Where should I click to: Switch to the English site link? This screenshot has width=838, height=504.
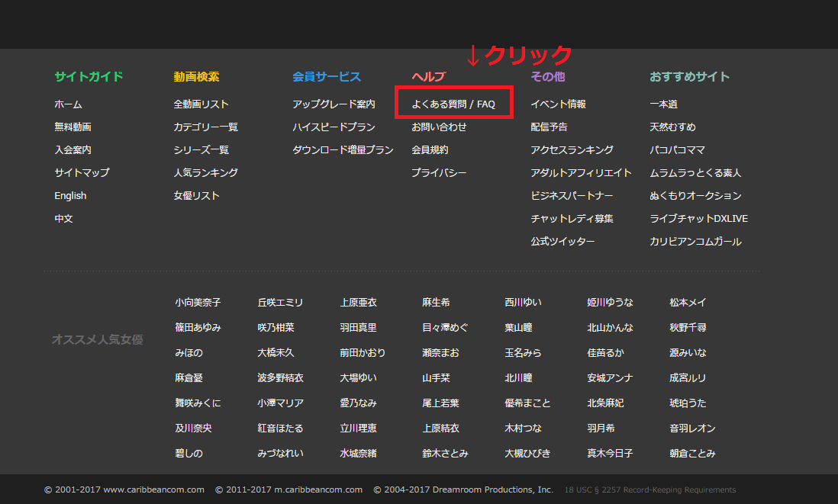70,196
